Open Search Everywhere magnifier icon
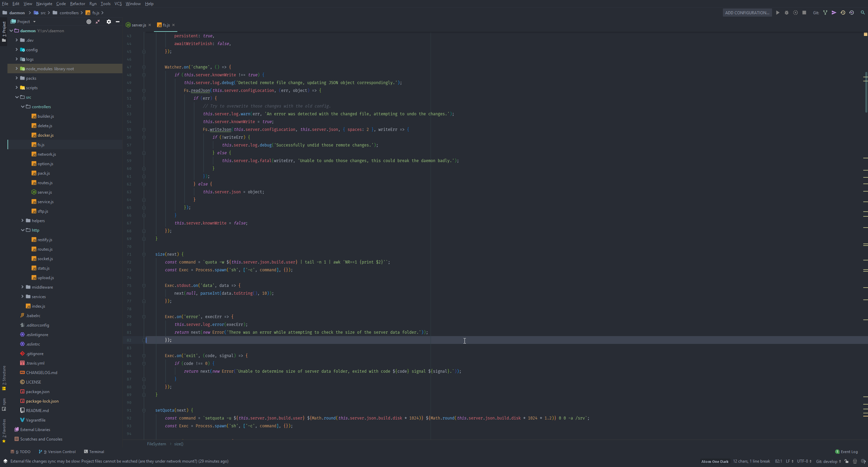 pyautogui.click(x=863, y=13)
